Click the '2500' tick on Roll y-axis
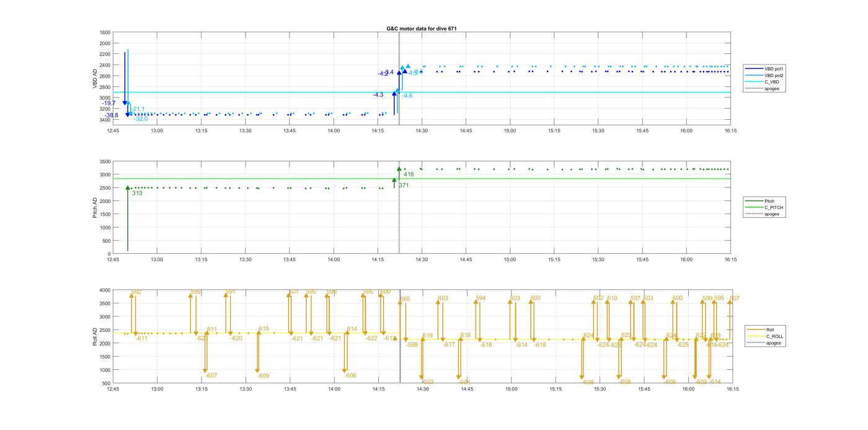The image size is (868, 430). [104, 329]
